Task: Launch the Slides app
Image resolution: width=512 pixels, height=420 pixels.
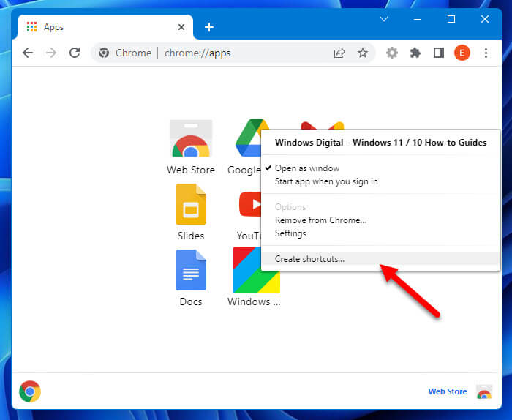Action: [191, 204]
